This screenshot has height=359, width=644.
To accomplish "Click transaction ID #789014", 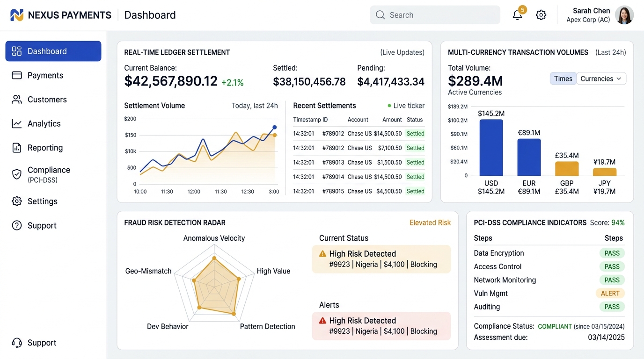I will coord(333,177).
